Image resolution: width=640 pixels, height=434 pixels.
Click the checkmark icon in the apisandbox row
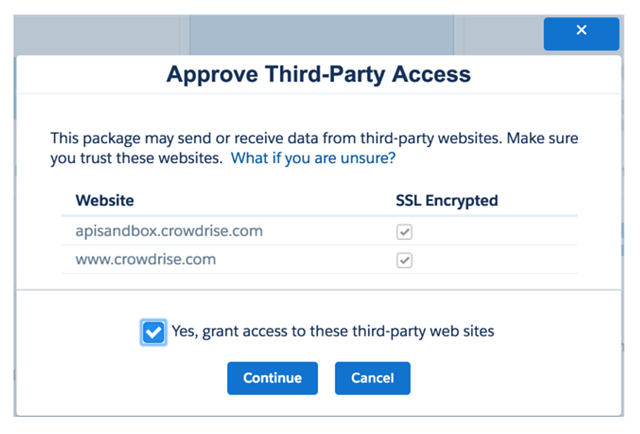pos(404,231)
